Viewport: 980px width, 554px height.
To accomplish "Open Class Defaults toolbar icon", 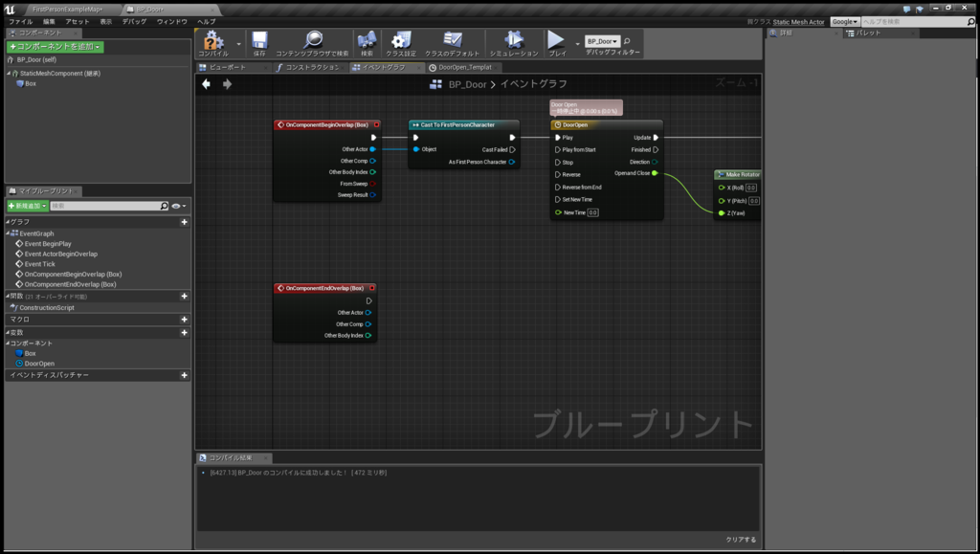I will pyautogui.click(x=452, y=42).
